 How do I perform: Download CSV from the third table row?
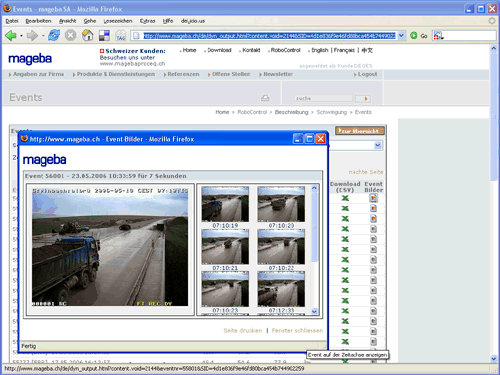coord(345,219)
